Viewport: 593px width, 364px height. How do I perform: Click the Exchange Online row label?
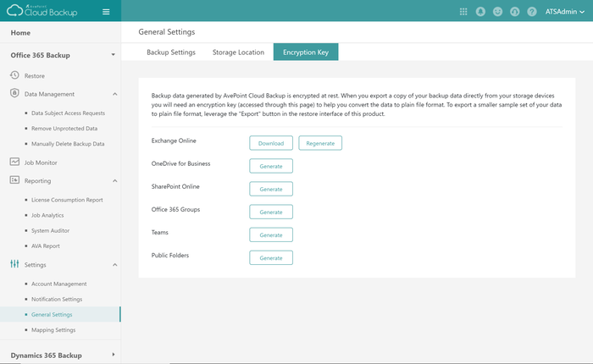click(174, 141)
